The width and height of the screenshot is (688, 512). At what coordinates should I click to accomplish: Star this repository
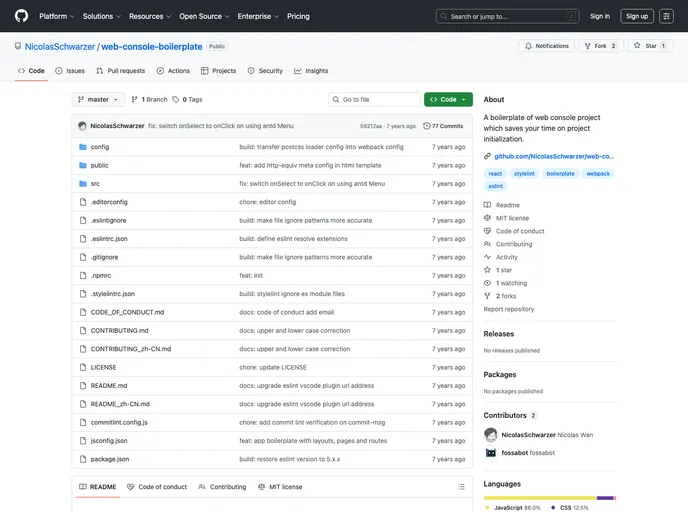pyautogui.click(x=651, y=46)
